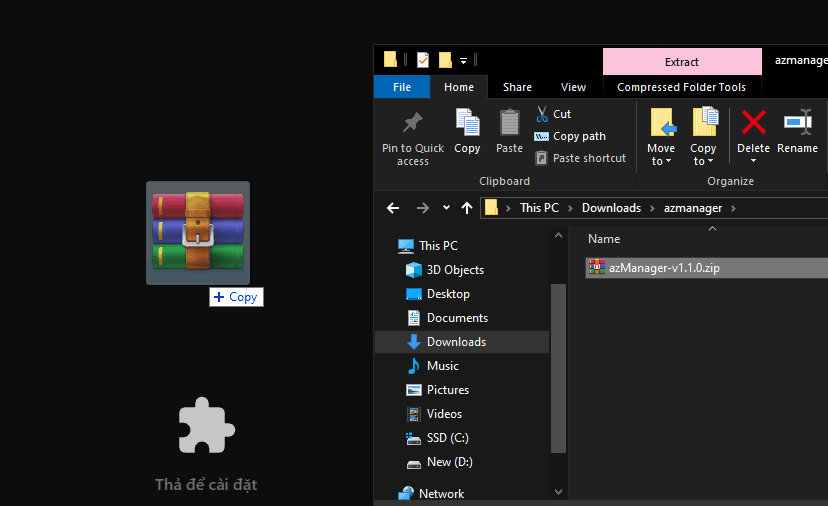
Task: Select Music in navigation pane
Action: click(x=443, y=366)
